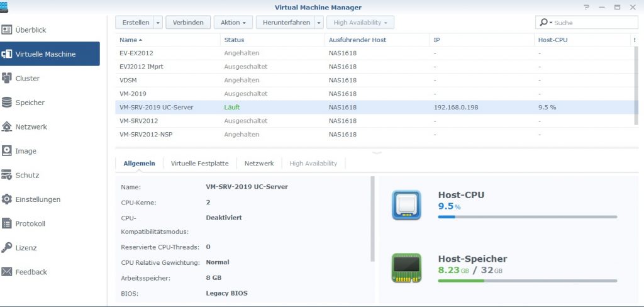
Task: Open Lizenz in the sidebar
Action: pyautogui.click(x=50, y=248)
